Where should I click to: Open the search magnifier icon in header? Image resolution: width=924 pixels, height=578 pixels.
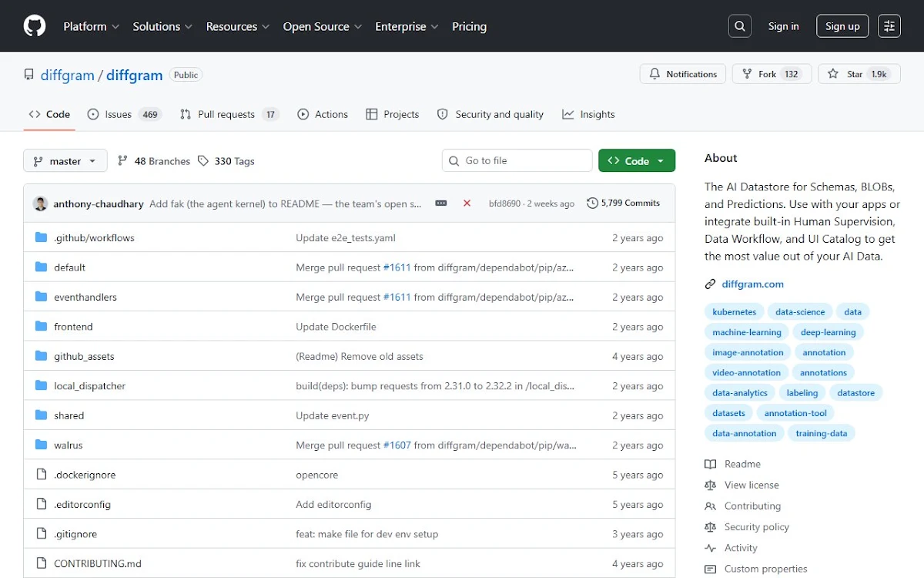(740, 26)
